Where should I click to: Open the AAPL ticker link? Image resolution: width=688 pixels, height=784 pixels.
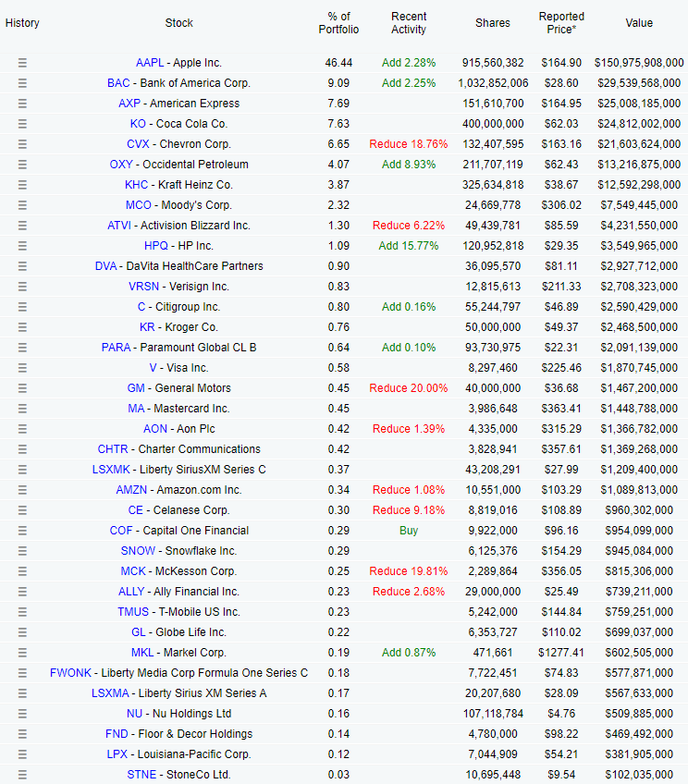tap(150, 63)
